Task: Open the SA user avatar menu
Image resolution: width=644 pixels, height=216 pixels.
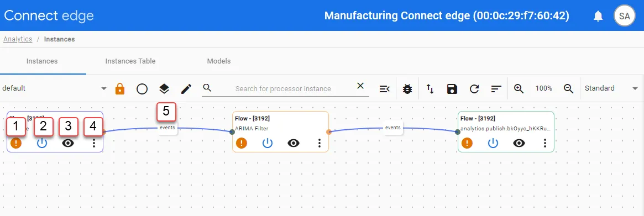Action: (624, 16)
